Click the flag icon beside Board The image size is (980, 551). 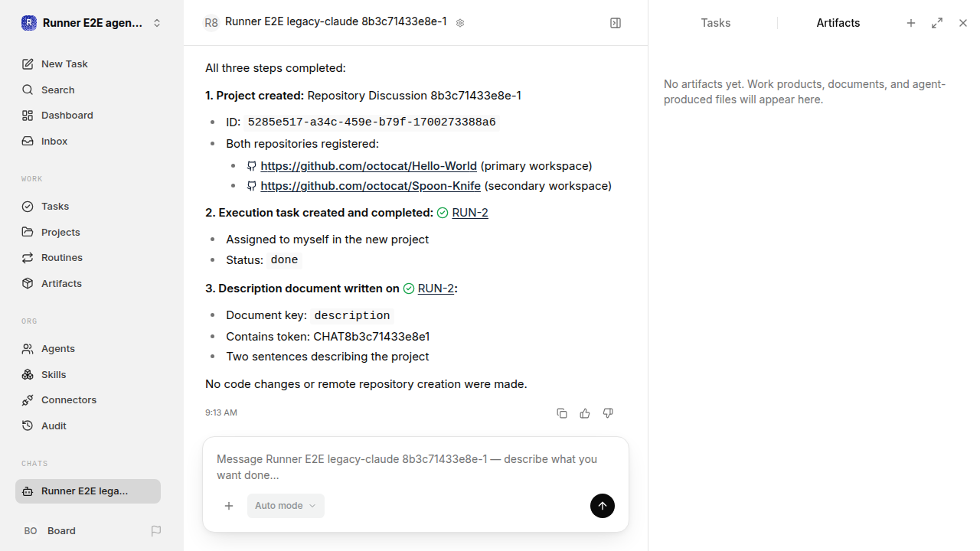(x=156, y=530)
